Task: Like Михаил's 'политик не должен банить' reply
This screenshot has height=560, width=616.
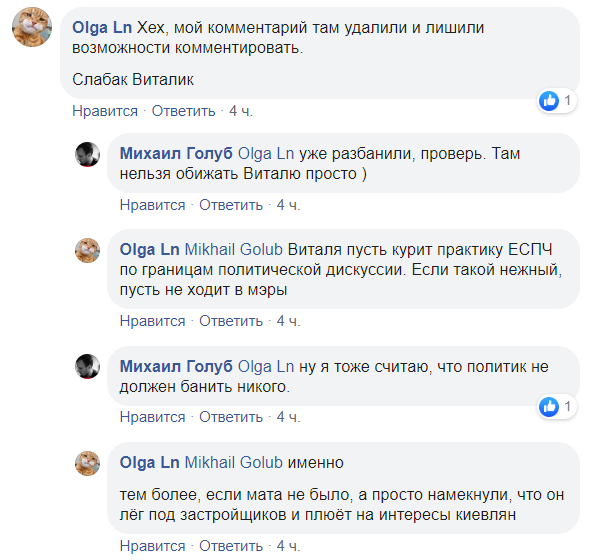Action: point(152,416)
